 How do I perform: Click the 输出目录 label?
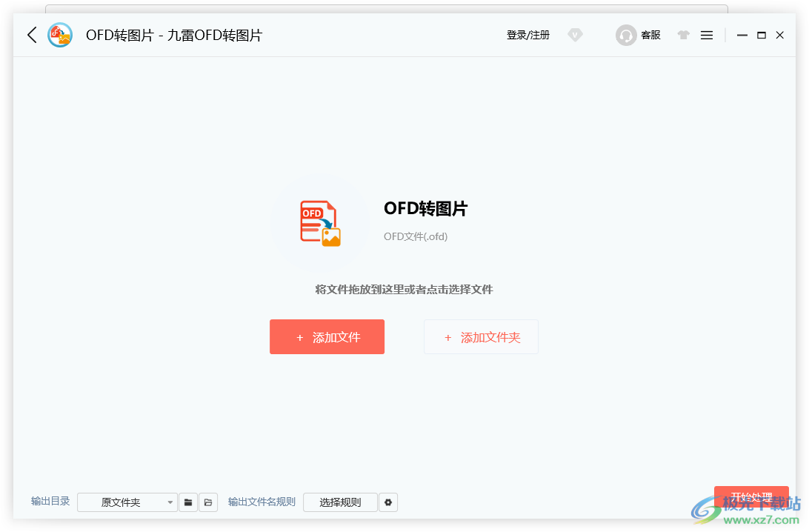pos(50,501)
